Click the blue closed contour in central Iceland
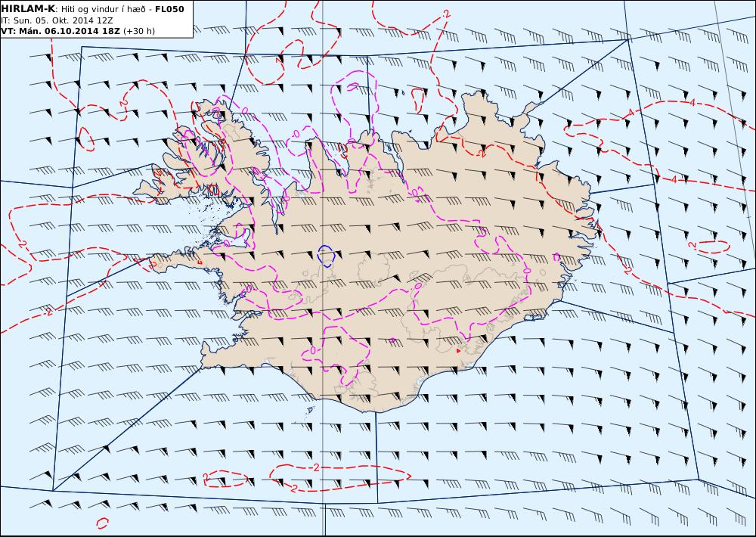The image size is (756, 537). coord(327,256)
